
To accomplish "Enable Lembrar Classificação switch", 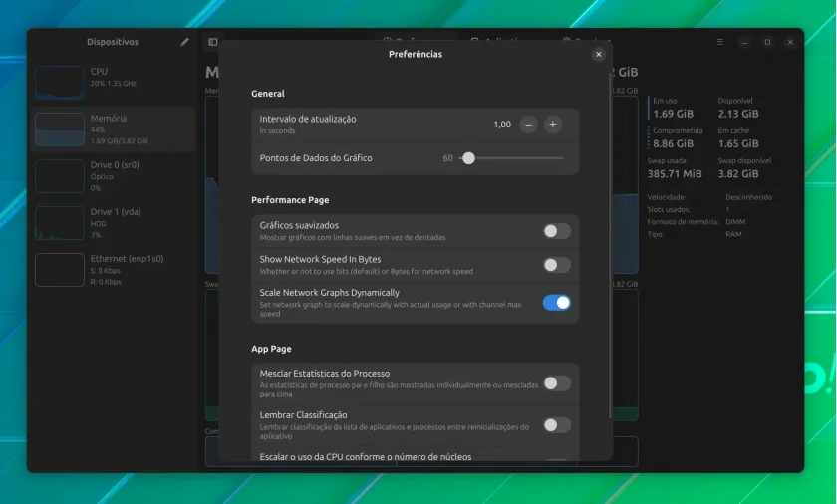I will pyautogui.click(x=557, y=425).
